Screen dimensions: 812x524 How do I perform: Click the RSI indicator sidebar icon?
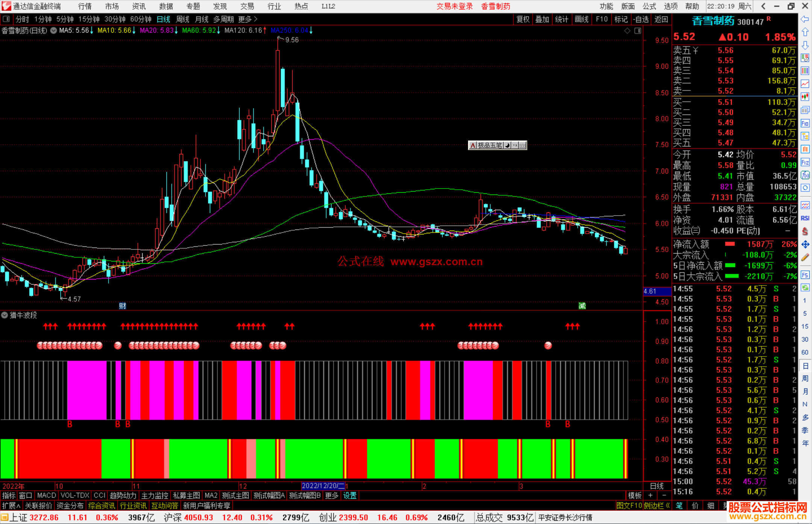click(805, 218)
